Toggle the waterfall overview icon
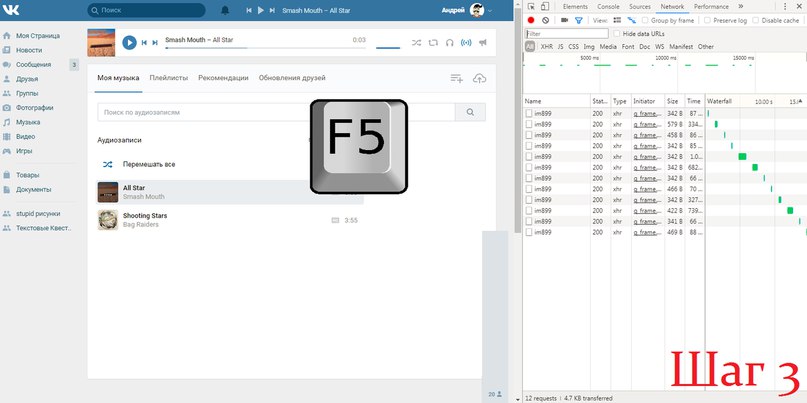The image size is (807, 403). [631, 20]
